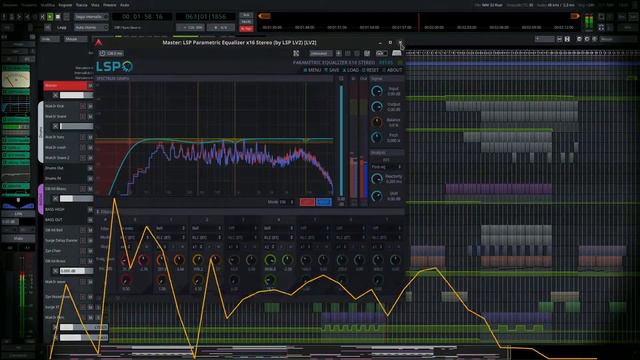640x360 pixels.
Task: Click filter 7 grey gain knob
Action: 395,260
